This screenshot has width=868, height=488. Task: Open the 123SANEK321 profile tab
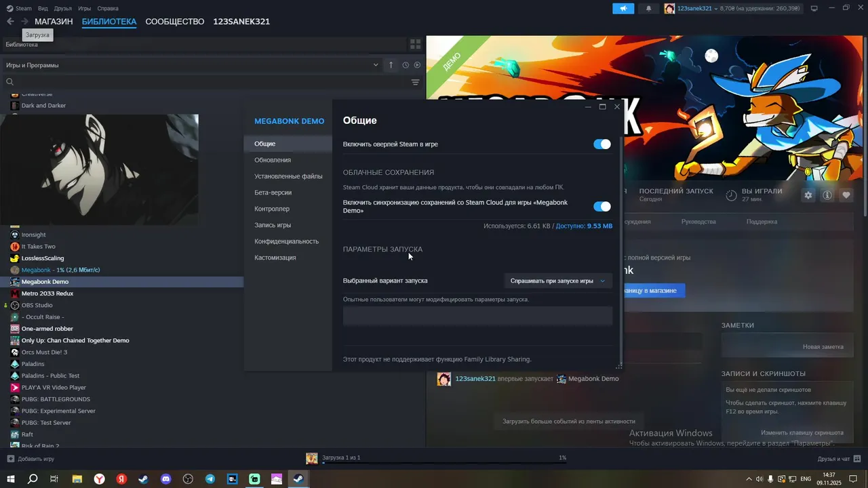click(x=241, y=22)
